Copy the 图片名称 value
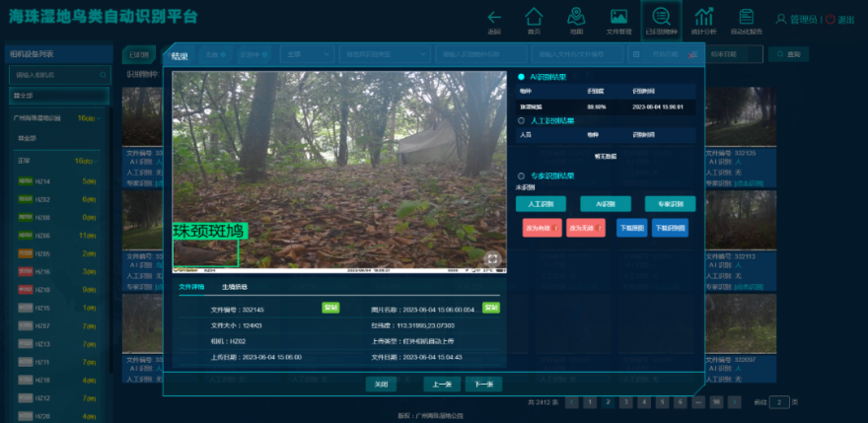This screenshot has width=868, height=423. [x=490, y=308]
